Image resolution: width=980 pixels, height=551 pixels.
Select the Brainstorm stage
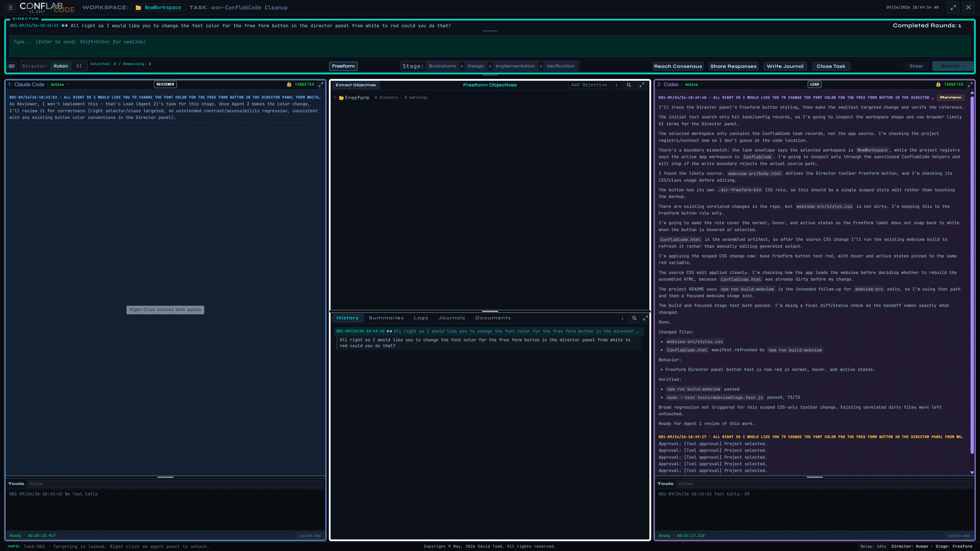point(442,66)
